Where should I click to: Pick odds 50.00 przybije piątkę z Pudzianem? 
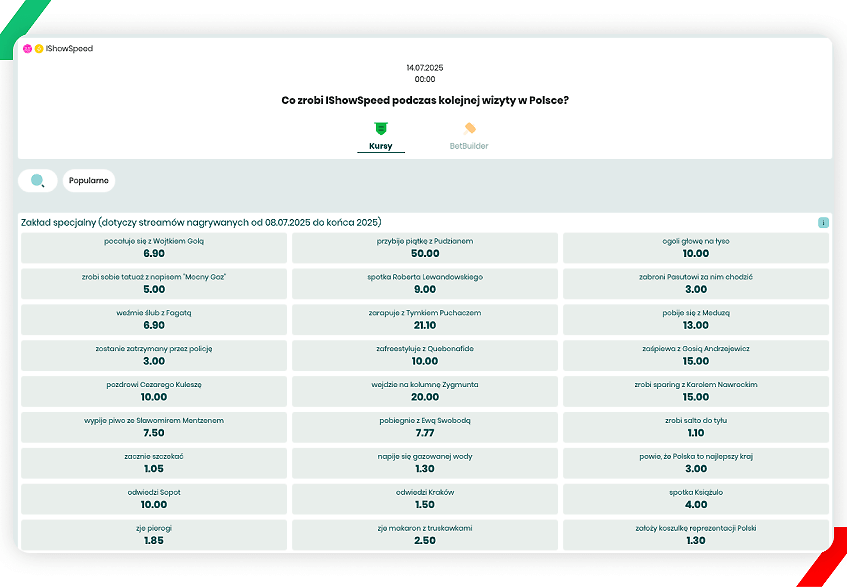pyautogui.click(x=425, y=248)
